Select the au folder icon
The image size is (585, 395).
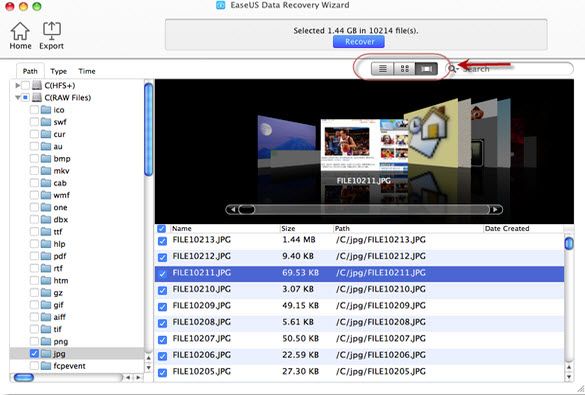point(46,146)
